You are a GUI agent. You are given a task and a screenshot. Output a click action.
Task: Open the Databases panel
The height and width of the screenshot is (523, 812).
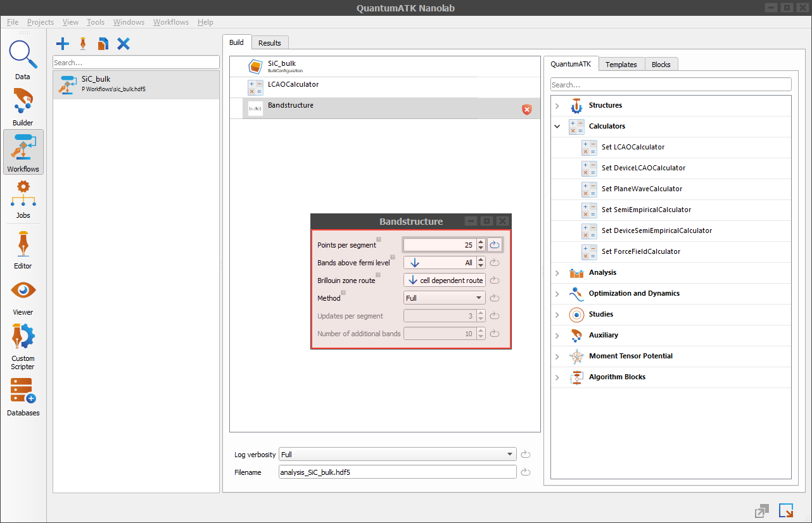pyautogui.click(x=23, y=396)
